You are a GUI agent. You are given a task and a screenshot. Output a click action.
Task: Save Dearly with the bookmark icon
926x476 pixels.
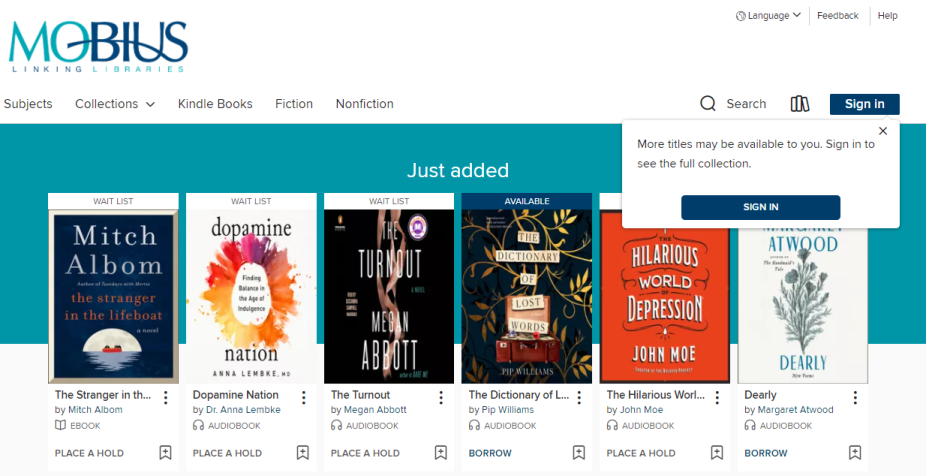pos(855,453)
